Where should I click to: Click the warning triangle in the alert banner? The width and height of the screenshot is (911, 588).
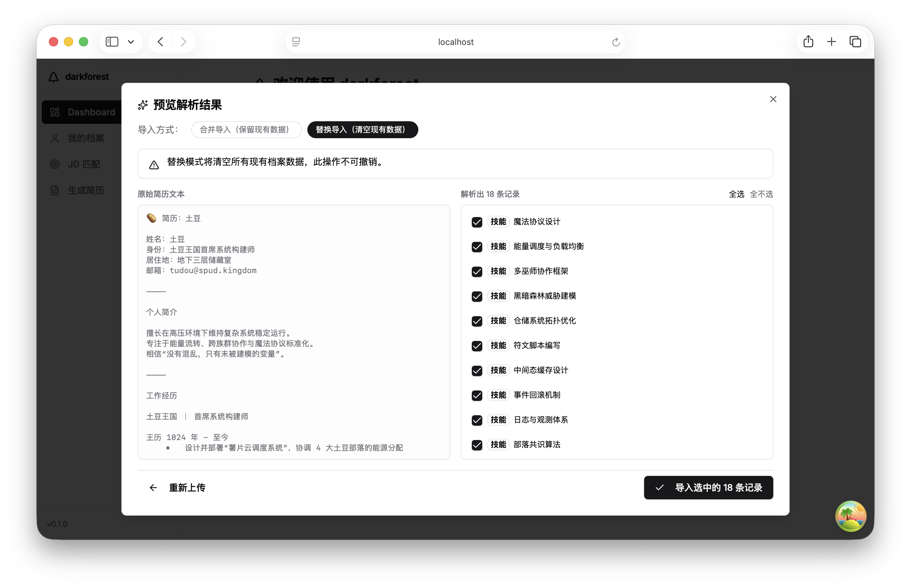tap(154, 164)
